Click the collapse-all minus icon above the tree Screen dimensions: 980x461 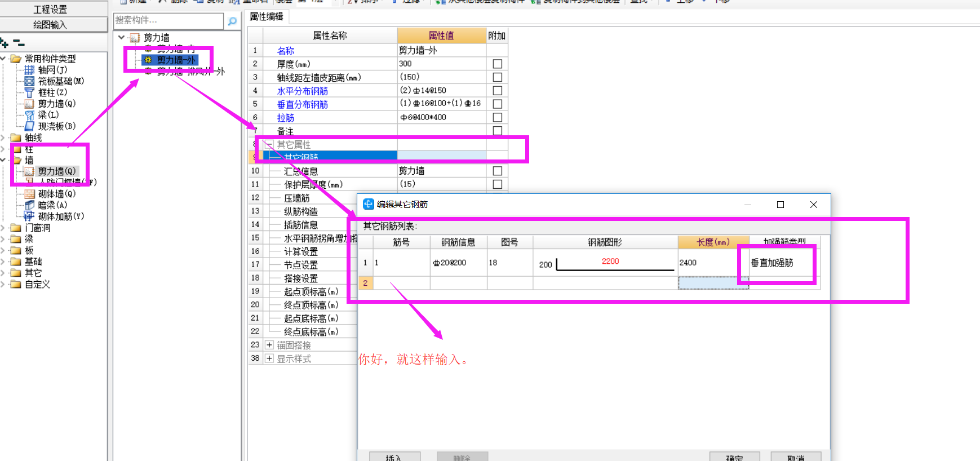pos(19,43)
